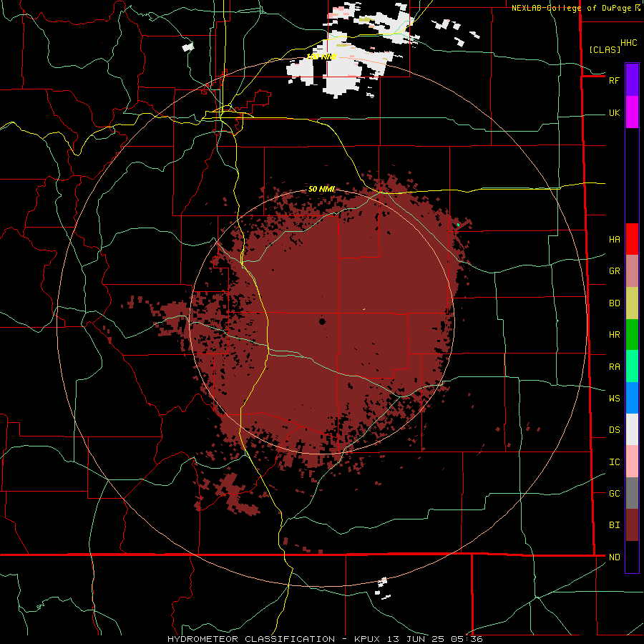
Task: Click the BD legend label
Action: 614,303
